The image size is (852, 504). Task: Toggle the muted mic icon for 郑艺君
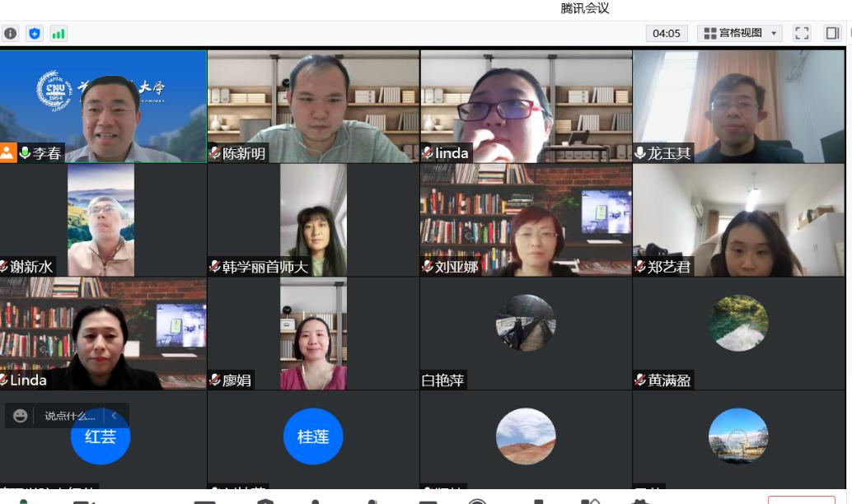pos(640,267)
